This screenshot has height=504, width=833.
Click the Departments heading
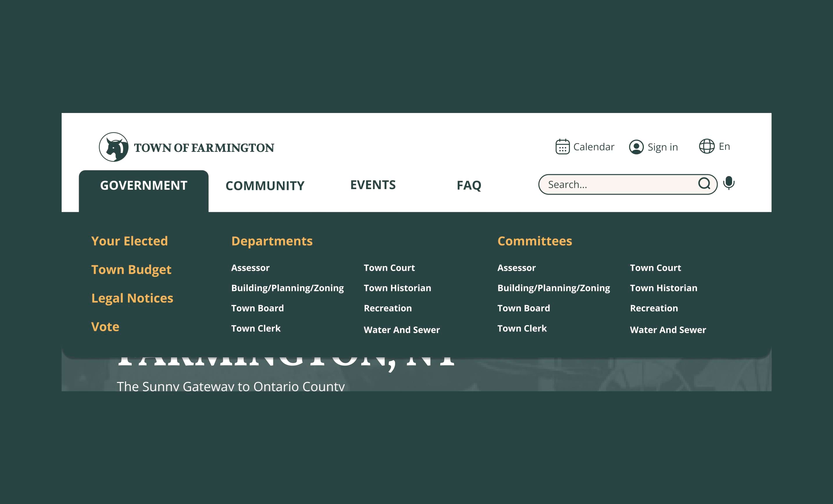point(272,241)
